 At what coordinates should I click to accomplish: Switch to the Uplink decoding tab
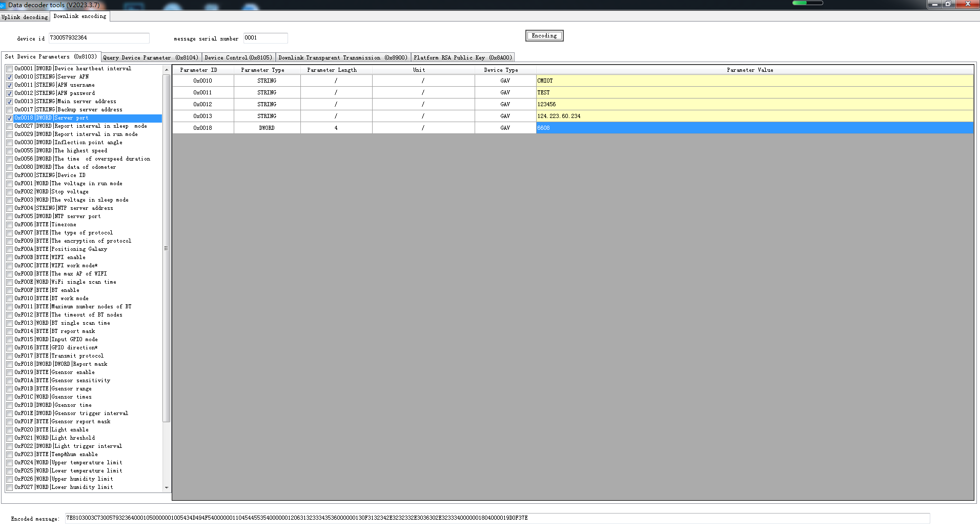coord(25,17)
